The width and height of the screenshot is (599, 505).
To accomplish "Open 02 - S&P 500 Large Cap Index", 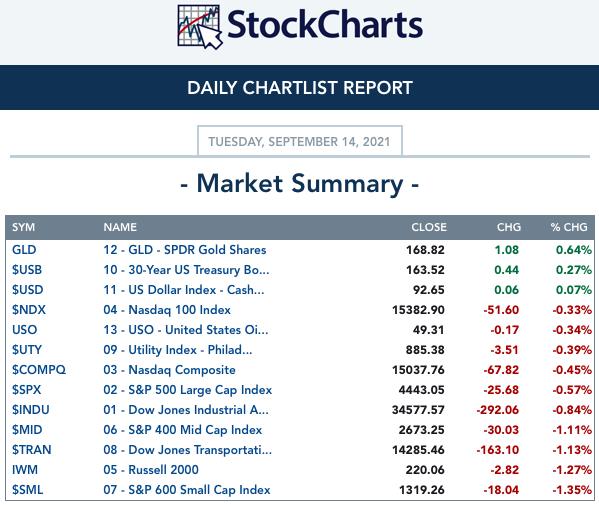I will (x=188, y=390).
